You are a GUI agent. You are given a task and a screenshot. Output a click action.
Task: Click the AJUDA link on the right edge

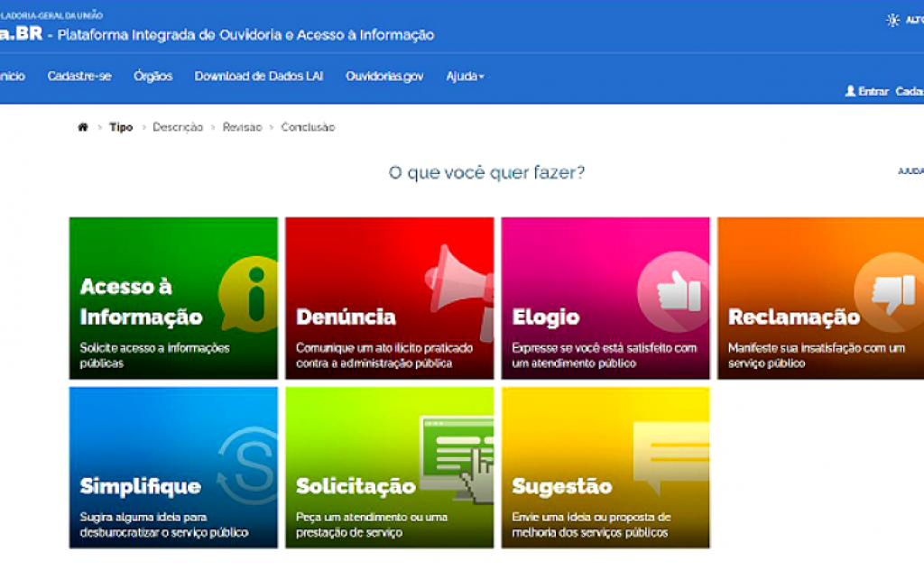tap(913, 169)
